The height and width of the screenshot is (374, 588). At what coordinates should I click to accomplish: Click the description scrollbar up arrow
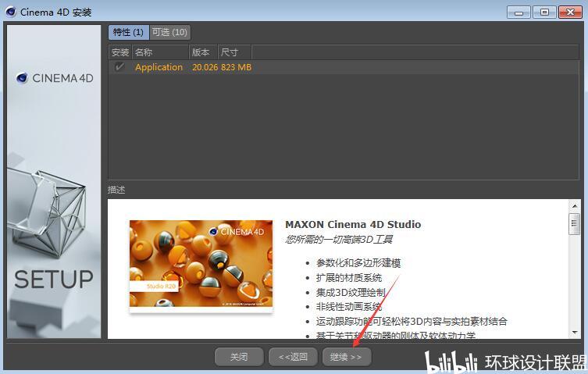click(575, 205)
